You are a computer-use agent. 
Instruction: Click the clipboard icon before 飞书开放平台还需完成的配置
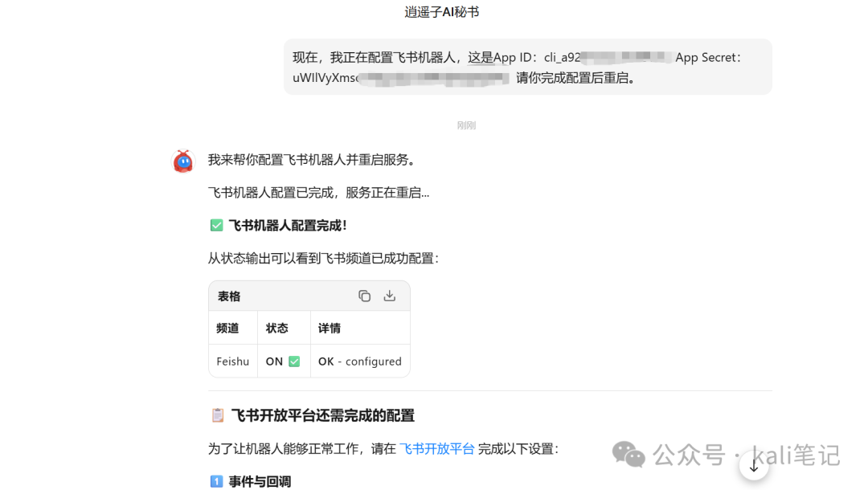[218, 415]
